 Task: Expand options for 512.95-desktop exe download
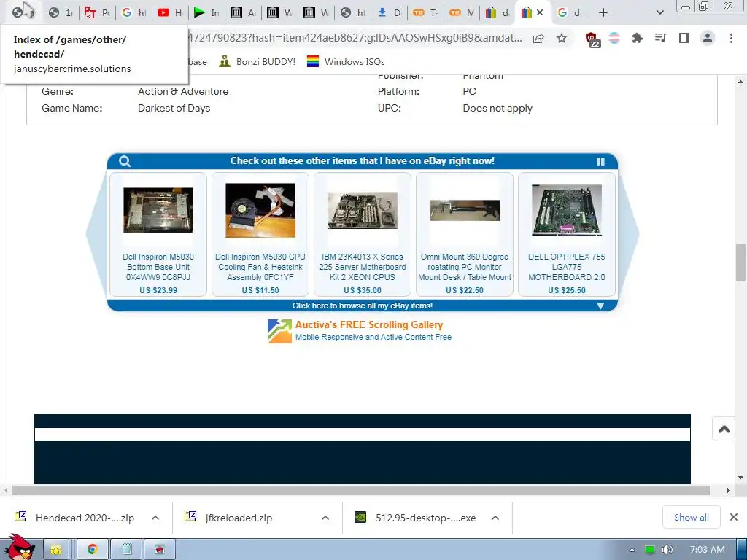[495, 518]
